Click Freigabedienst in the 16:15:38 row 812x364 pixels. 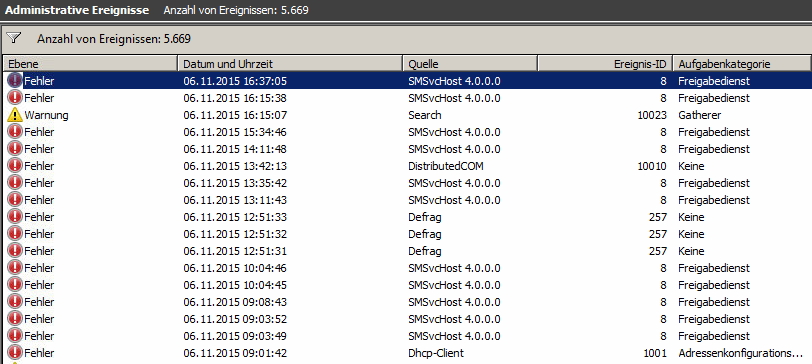click(x=714, y=98)
